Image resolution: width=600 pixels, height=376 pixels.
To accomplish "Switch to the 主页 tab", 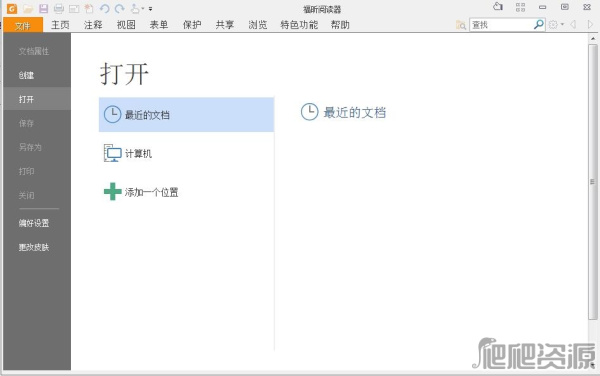I will point(60,25).
